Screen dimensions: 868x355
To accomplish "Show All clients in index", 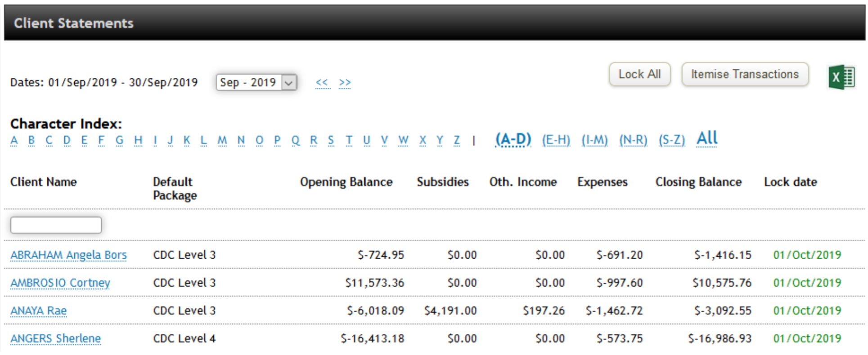I will [x=707, y=139].
